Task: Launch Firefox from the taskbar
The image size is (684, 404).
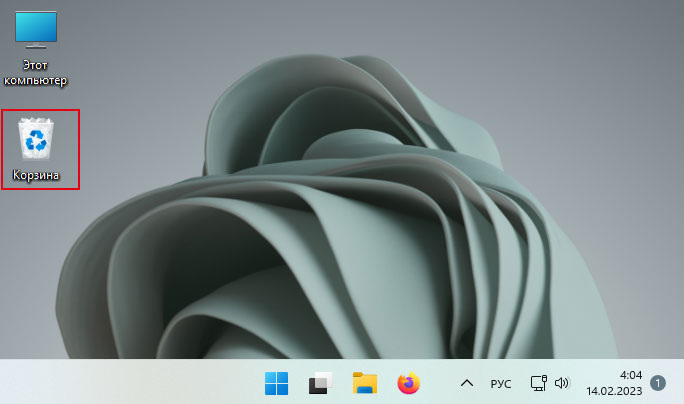Action: [x=409, y=383]
